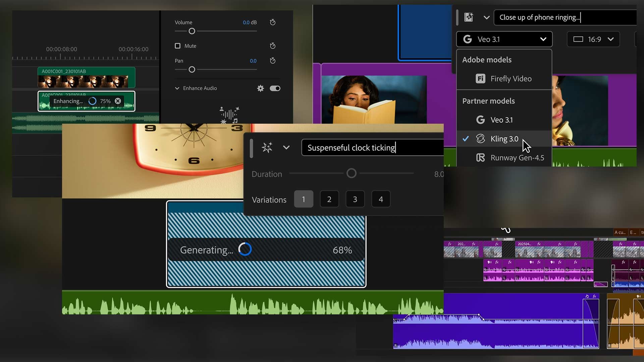
Task: Adjust the Duration slider handle
Action: coord(351,173)
